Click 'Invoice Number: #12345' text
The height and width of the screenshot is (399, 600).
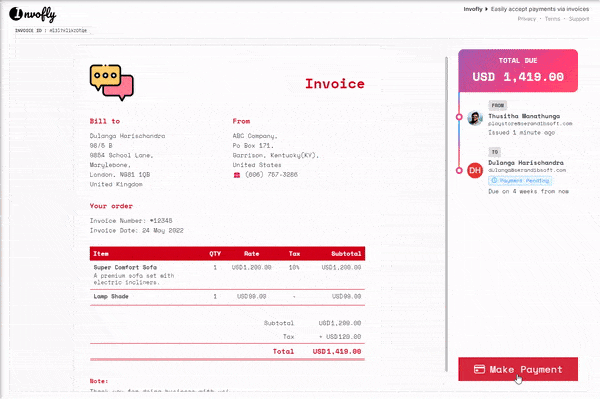(131, 221)
